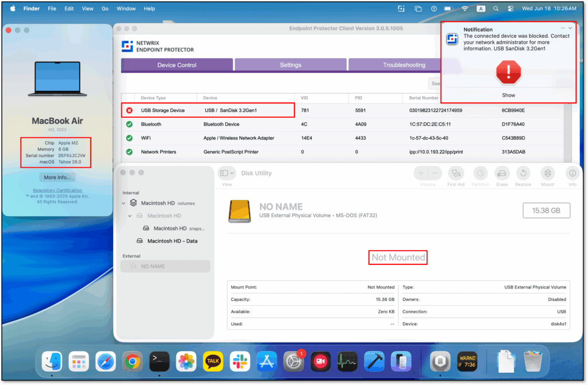Open System Settings from the Dock
The image size is (588, 385).
pyautogui.click(x=293, y=362)
